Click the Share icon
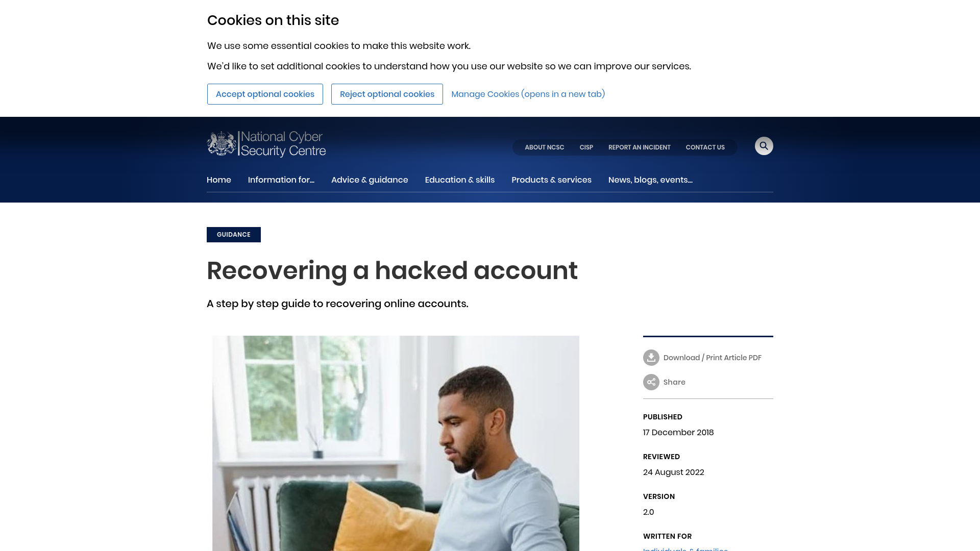The height and width of the screenshot is (551, 980). tap(651, 382)
